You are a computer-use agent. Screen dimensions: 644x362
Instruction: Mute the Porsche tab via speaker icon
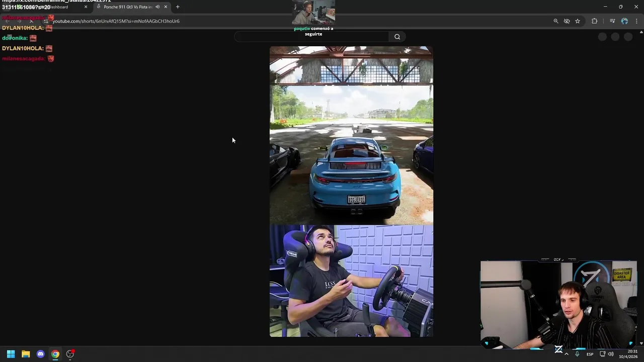pyautogui.click(x=157, y=7)
